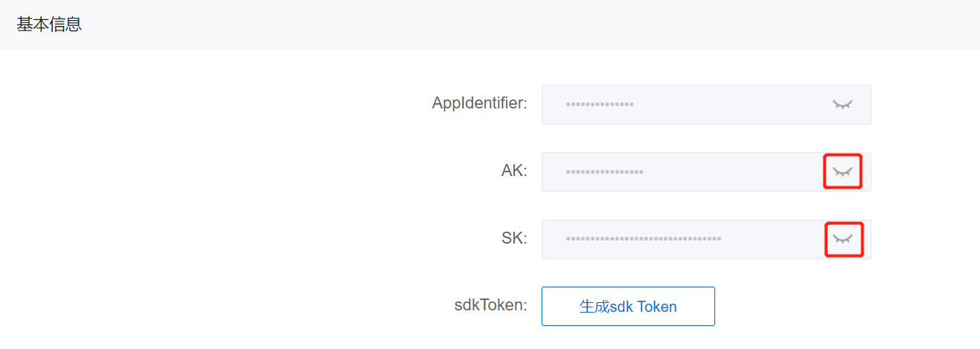Click the closed-eye icon highlighted in SK row
This screenshot has width=980, height=349.
(x=842, y=239)
